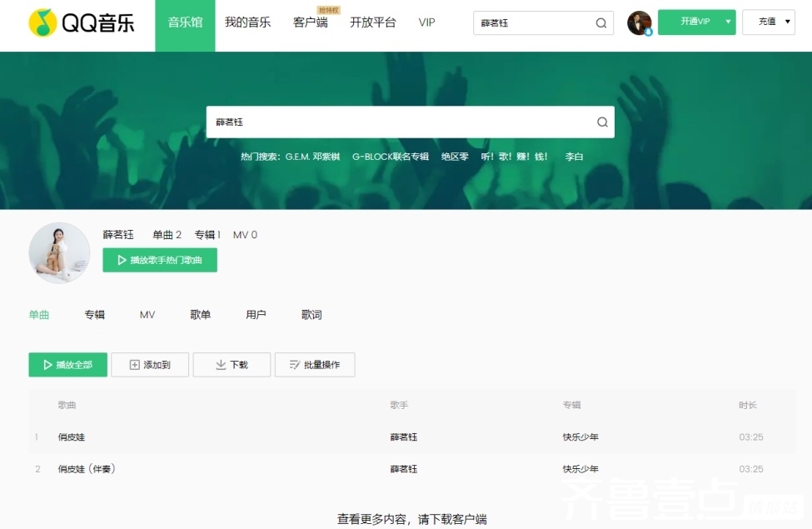Viewport: 812px width, 529px height.
Task: Click the 单曲 2 count label
Action: 167,235
